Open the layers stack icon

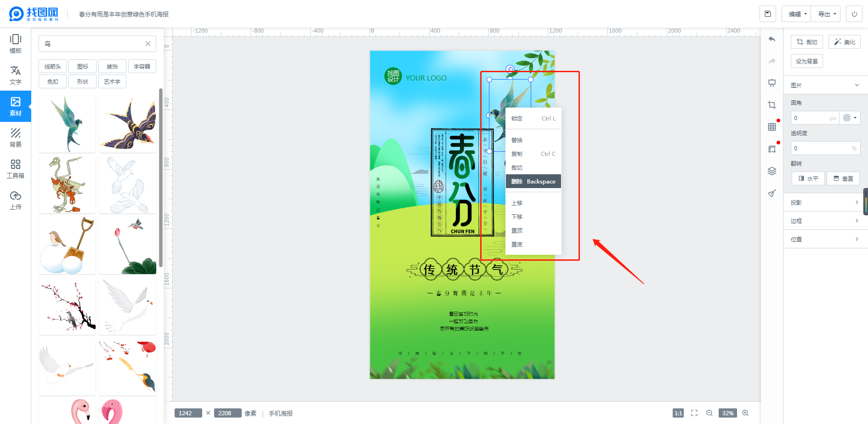[x=772, y=171]
